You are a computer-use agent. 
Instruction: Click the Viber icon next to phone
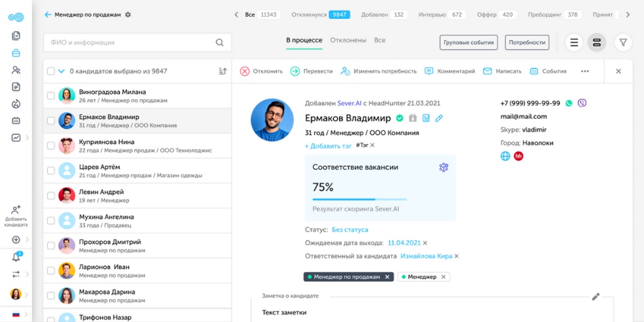tap(582, 103)
